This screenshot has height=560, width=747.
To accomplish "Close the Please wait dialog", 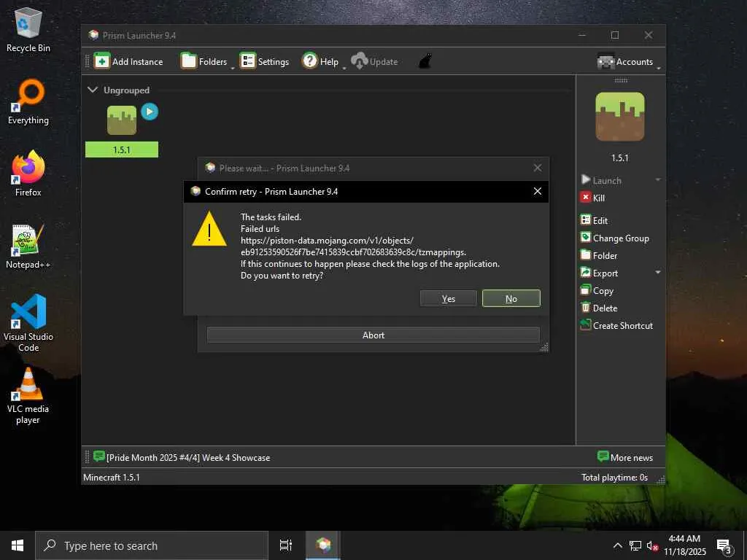I will point(538,168).
